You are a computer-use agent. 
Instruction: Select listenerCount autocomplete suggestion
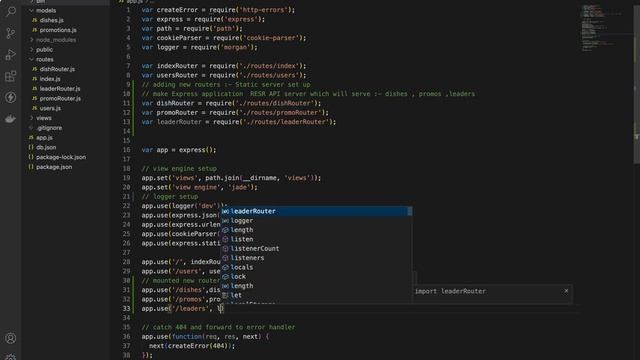pyautogui.click(x=316, y=249)
